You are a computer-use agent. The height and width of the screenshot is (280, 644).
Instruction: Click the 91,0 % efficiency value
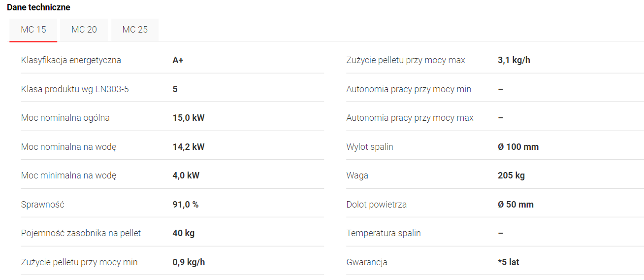186,205
